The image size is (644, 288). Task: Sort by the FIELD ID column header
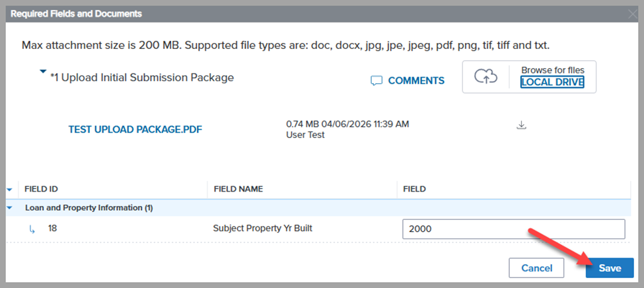pos(46,189)
